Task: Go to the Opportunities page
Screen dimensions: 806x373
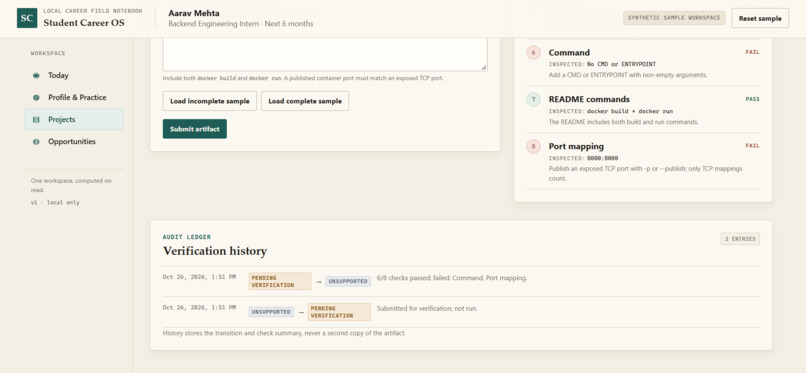Action: [x=74, y=142]
